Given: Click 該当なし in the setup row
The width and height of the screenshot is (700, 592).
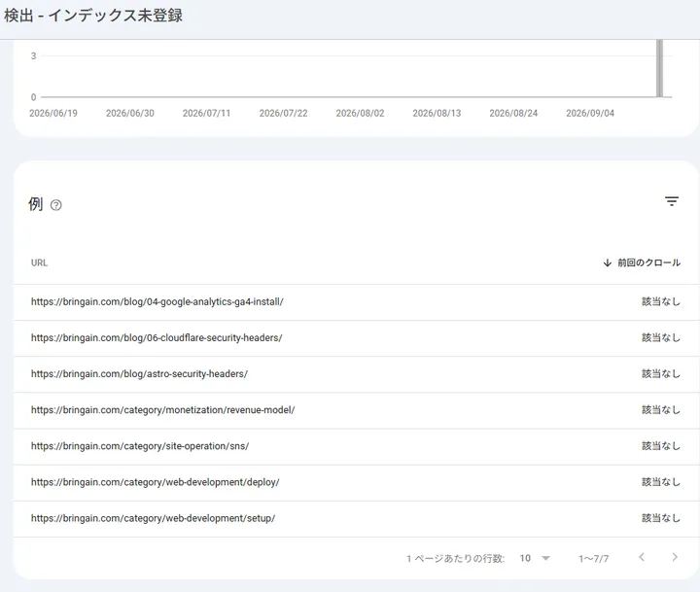Looking at the screenshot, I should (661, 519).
